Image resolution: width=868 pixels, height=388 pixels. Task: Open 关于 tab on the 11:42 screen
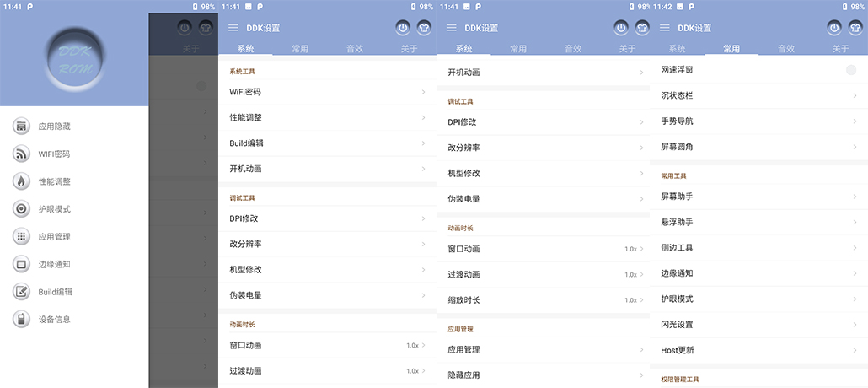pyautogui.click(x=840, y=49)
